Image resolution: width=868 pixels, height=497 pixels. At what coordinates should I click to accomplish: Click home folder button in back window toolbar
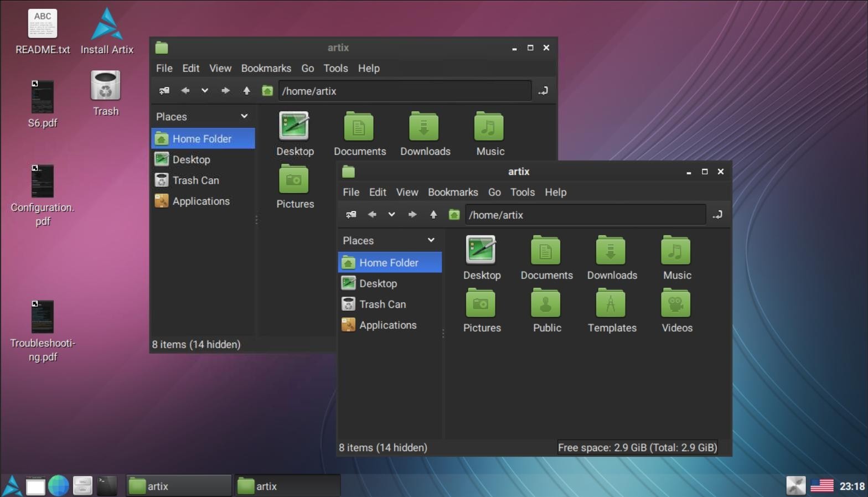click(267, 90)
